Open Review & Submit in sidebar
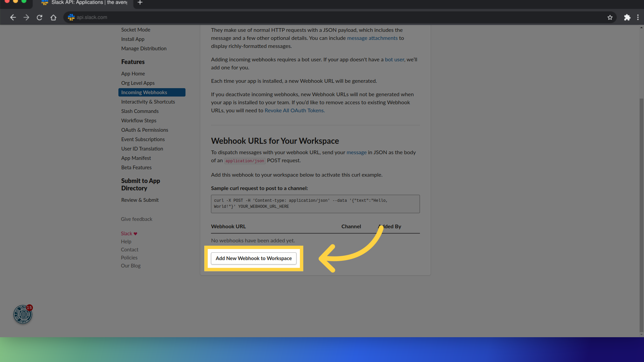 click(140, 200)
